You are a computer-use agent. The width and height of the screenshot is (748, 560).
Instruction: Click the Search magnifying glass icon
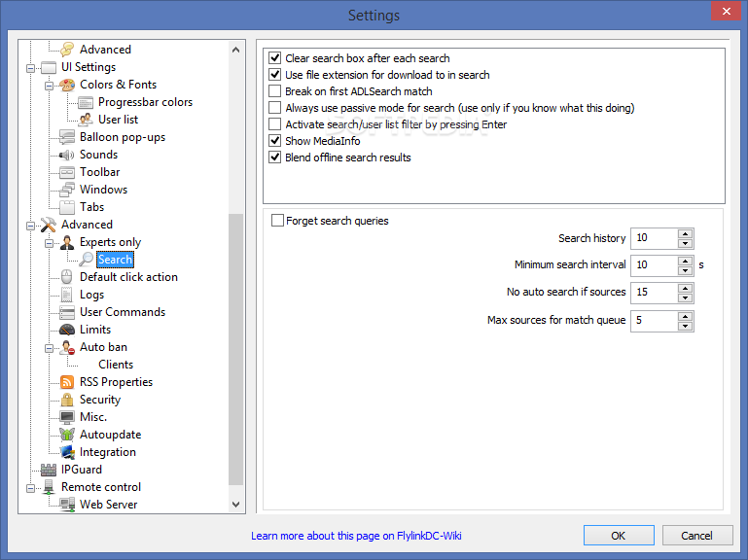point(86,260)
